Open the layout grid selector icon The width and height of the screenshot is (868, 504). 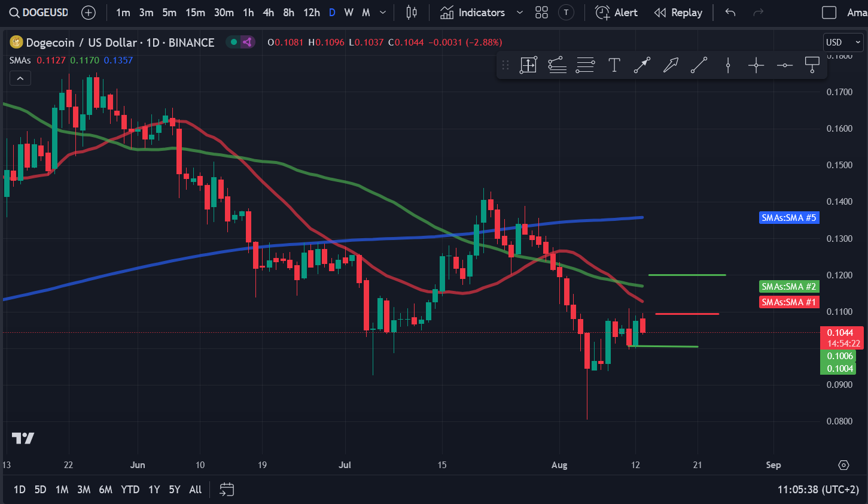541,13
